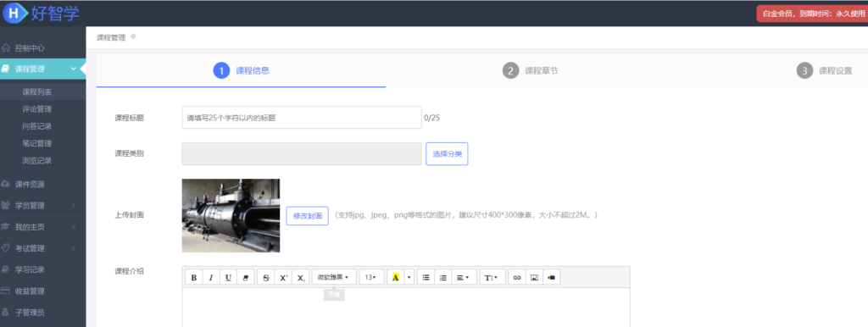Toggle bold formatting in course intro editor
The width and height of the screenshot is (868, 327).
click(194, 278)
